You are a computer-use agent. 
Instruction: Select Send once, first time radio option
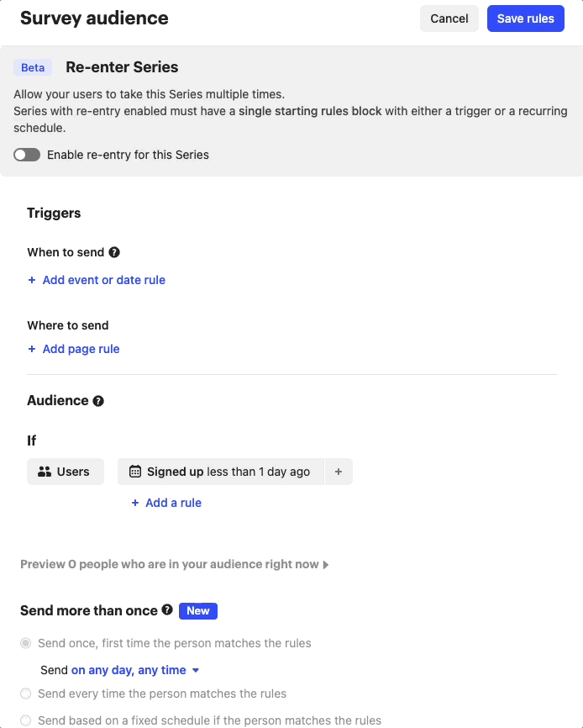pos(26,643)
